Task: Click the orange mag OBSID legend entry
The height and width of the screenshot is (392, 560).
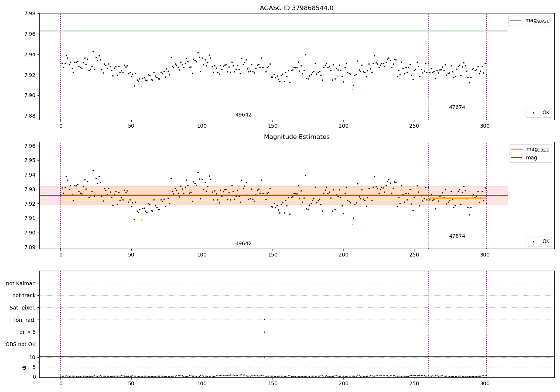Action: pos(530,149)
